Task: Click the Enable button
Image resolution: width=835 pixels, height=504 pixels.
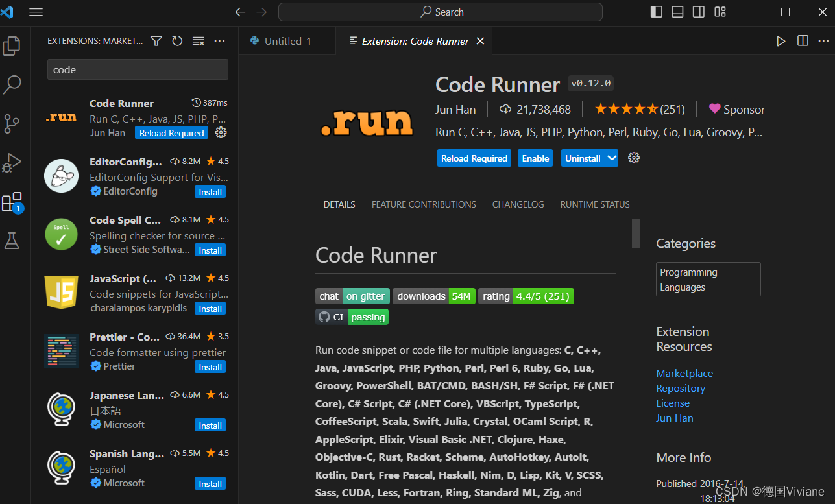Action: click(x=536, y=158)
